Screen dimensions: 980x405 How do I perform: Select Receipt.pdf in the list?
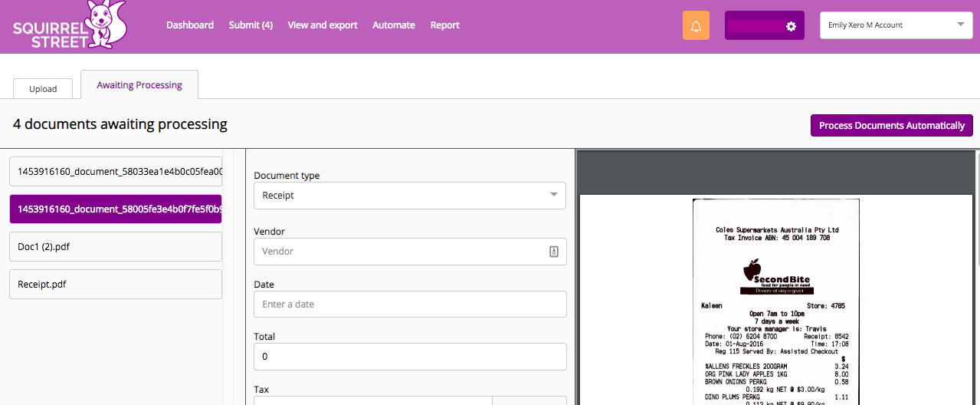click(116, 284)
